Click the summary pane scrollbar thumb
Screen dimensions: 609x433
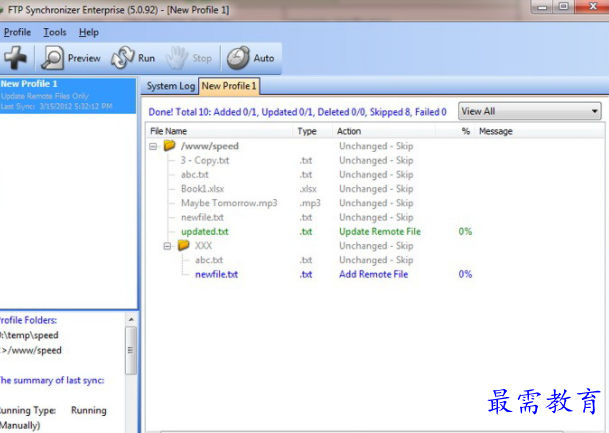131,350
